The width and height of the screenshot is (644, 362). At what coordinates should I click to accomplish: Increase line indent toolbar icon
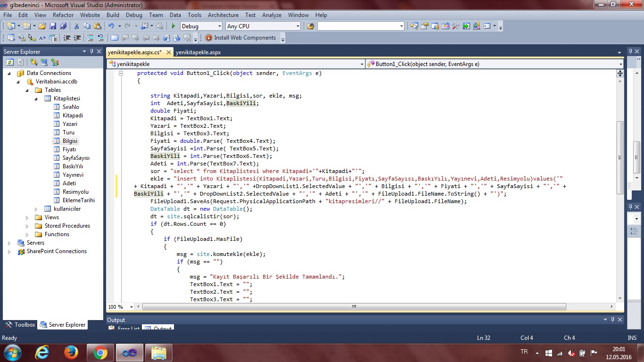click(77, 38)
